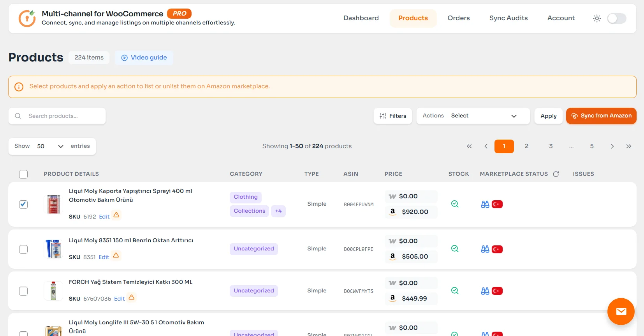Edit SKU 8351 product
Viewport: 644px width, 336px height.
[x=104, y=257]
